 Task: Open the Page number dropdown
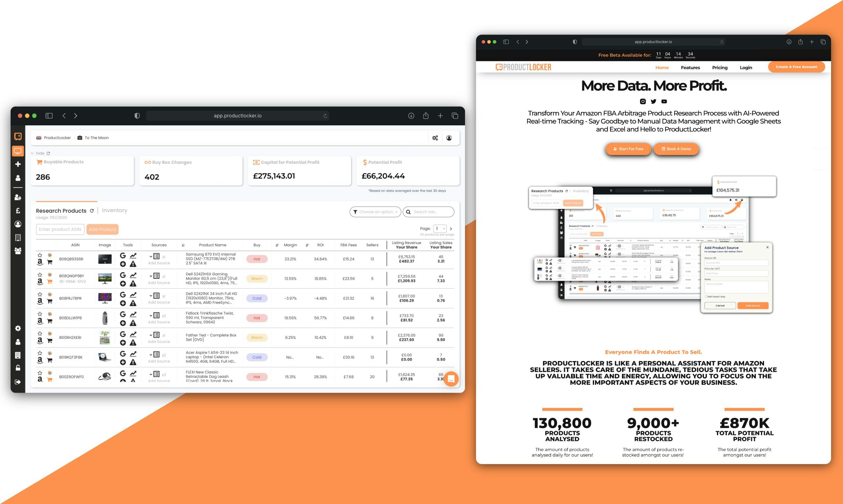point(439,228)
